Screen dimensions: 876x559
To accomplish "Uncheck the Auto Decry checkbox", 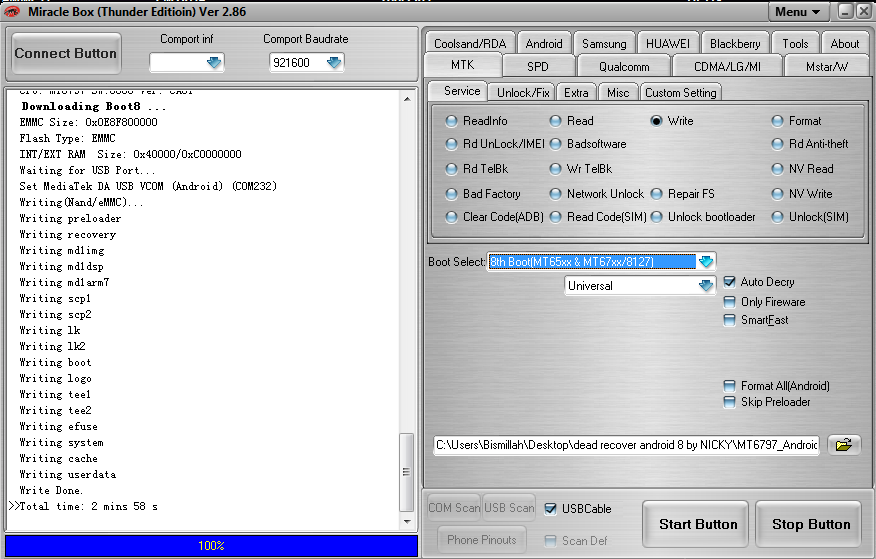I will (729, 282).
